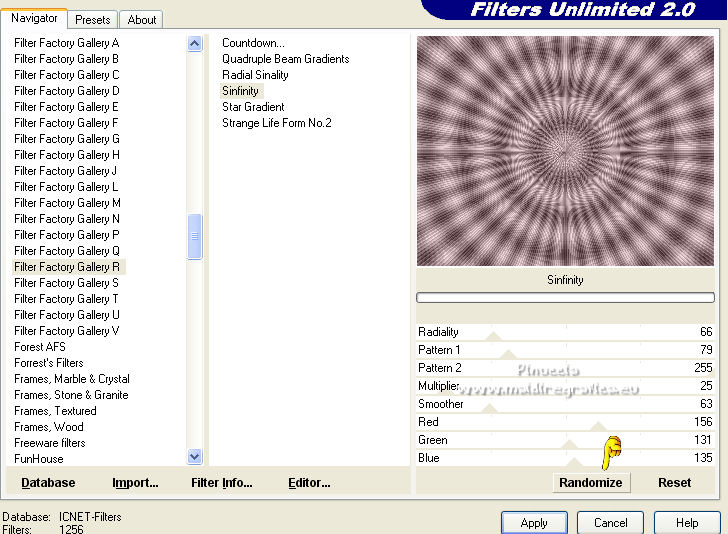Select Filter Factory Gallery P
This screenshot has width=728, height=534.
click(66, 235)
